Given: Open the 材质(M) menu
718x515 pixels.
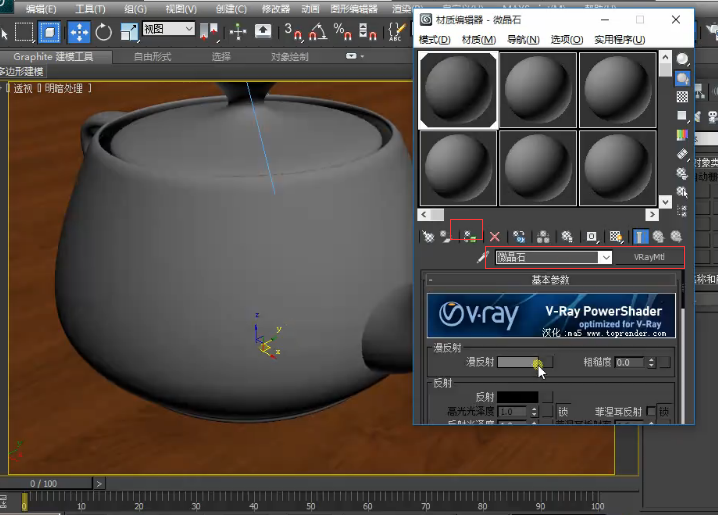Looking at the screenshot, I should 477,40.
